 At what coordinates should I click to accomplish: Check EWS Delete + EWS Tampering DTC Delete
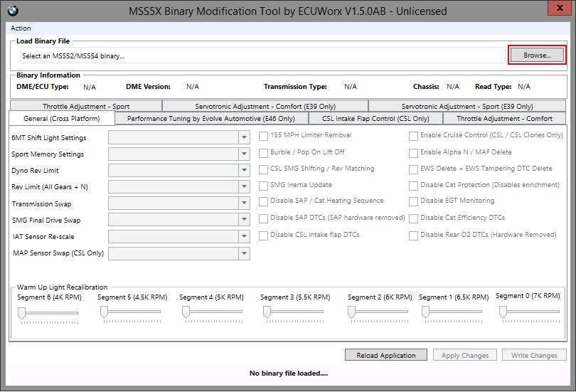[x=413, y=169]
